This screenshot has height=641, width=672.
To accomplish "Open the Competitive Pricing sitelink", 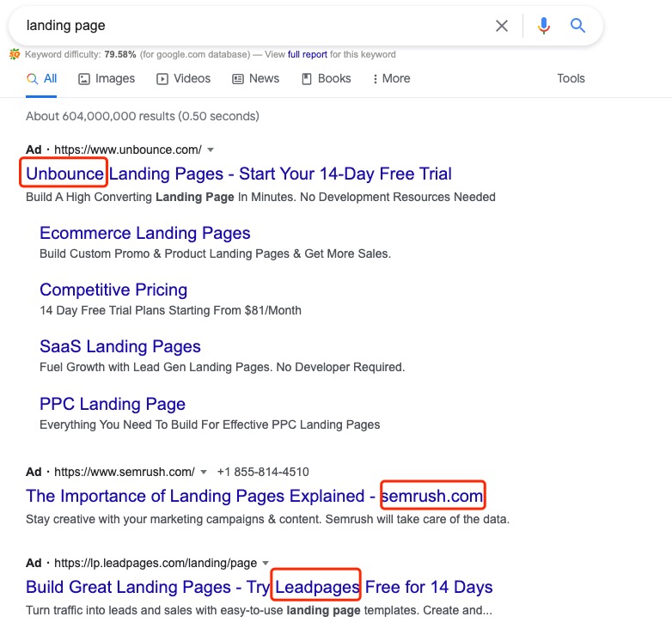I will [x=113, y=290].
